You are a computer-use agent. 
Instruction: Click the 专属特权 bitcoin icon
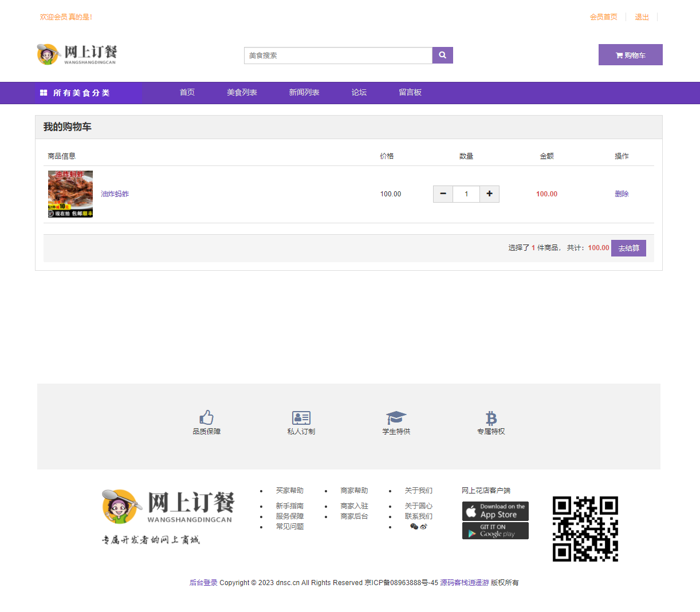pos(491,417)
